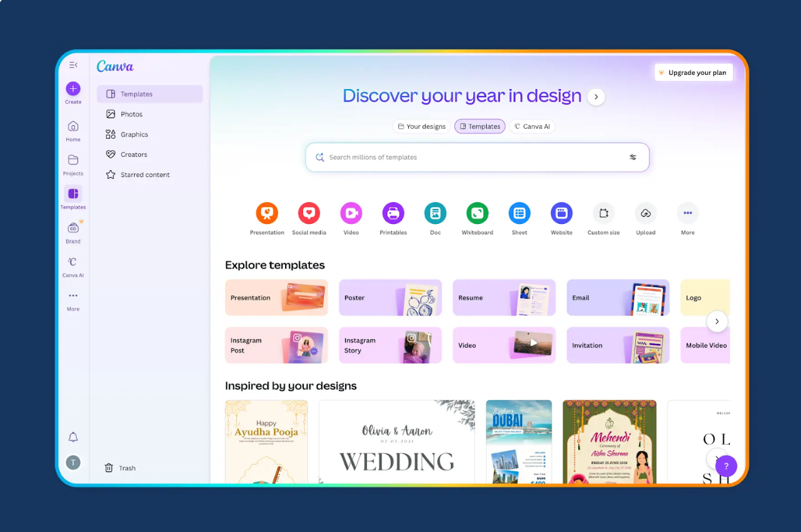Open Logo template category card
The height and width of the screenshot is (532, 801).
click(705, 298)
